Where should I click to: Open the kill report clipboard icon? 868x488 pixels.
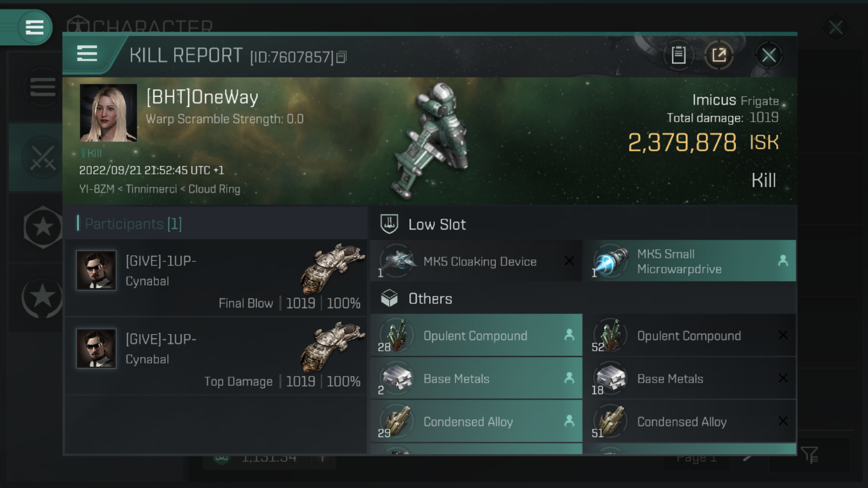[x=679, y=56]
